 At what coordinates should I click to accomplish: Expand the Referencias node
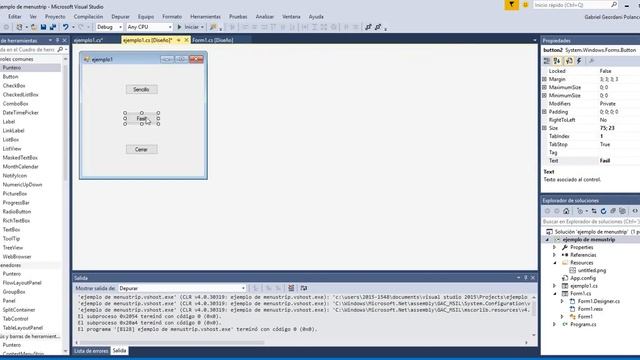click(555, 255)
